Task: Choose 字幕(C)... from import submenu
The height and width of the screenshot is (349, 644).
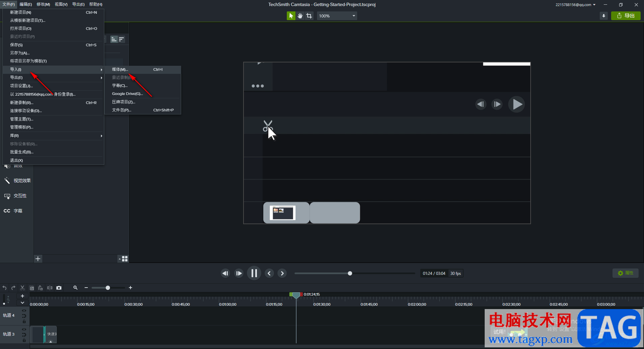Action: click(x=143, y=86)
